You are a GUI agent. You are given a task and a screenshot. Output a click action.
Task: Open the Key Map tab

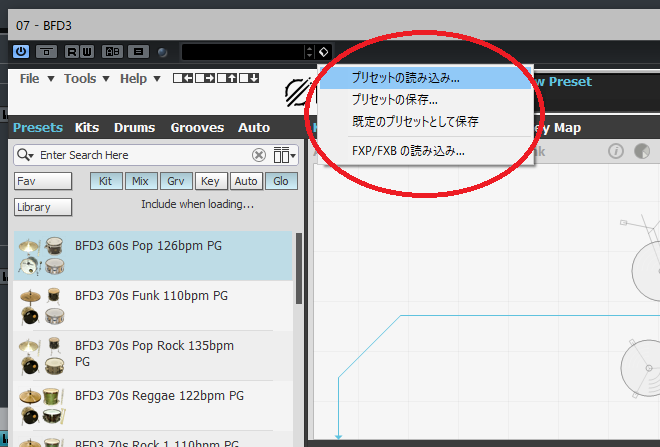[558, 128]
